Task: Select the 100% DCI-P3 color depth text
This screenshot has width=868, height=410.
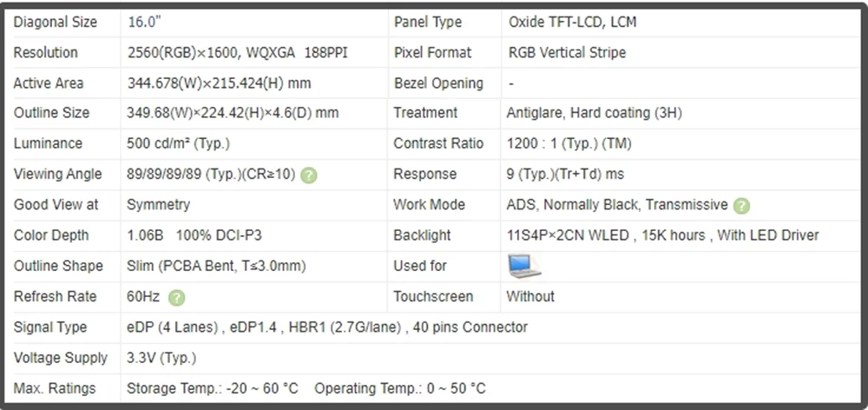Action: point(219,235)
